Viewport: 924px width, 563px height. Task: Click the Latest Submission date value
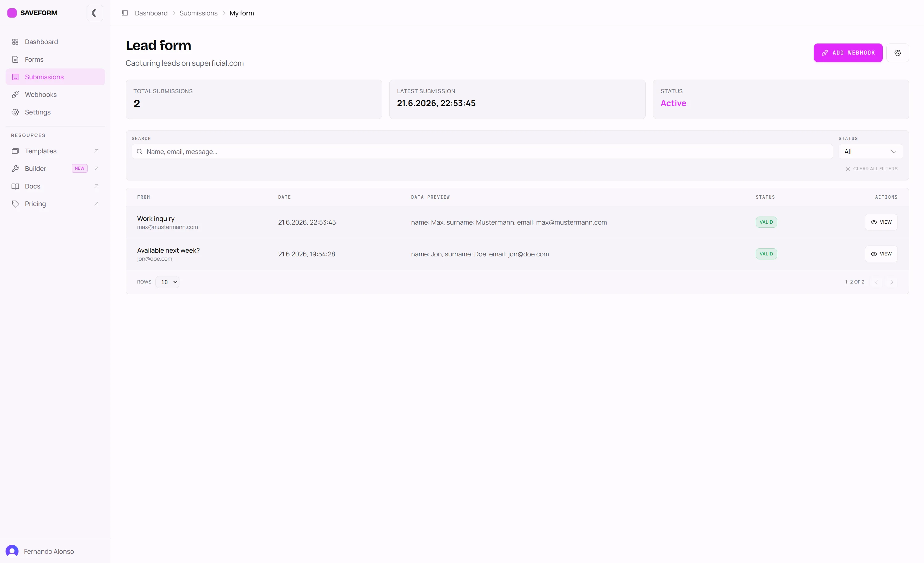click(436, 103)
